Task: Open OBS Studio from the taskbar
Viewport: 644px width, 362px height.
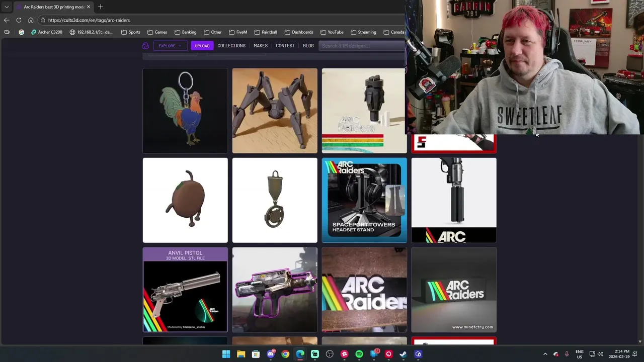Action: coord(330,354)
